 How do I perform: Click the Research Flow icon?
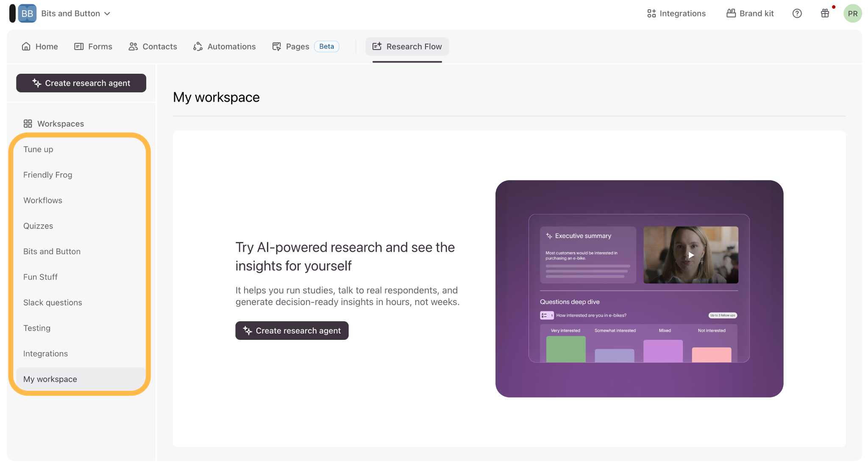pyautogui.click(x=377, y=46)
